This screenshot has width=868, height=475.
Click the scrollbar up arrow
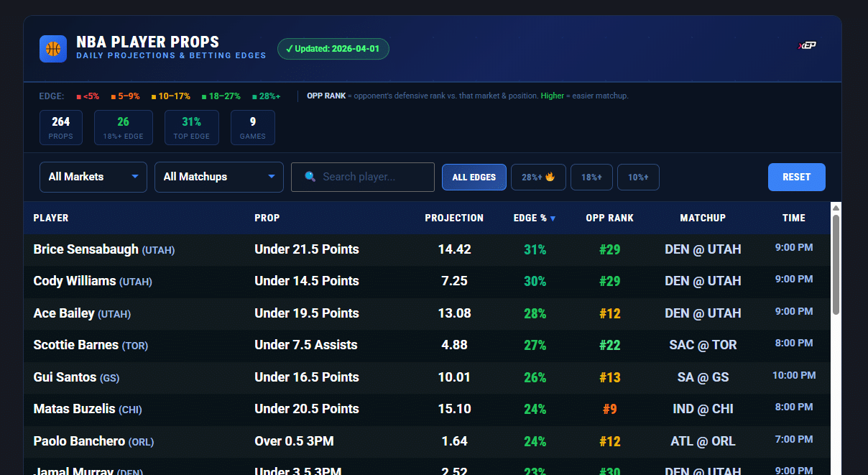click(x=836, y=208)
